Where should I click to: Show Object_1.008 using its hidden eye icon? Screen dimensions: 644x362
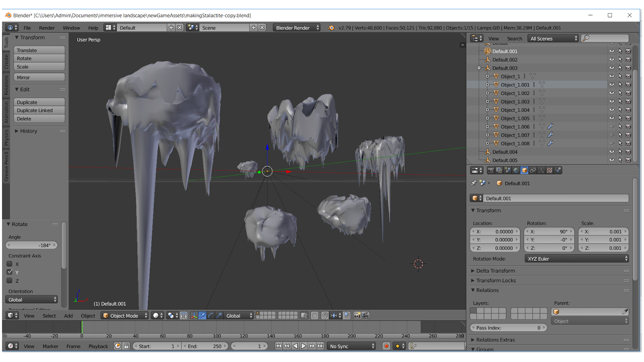(612, 143)
